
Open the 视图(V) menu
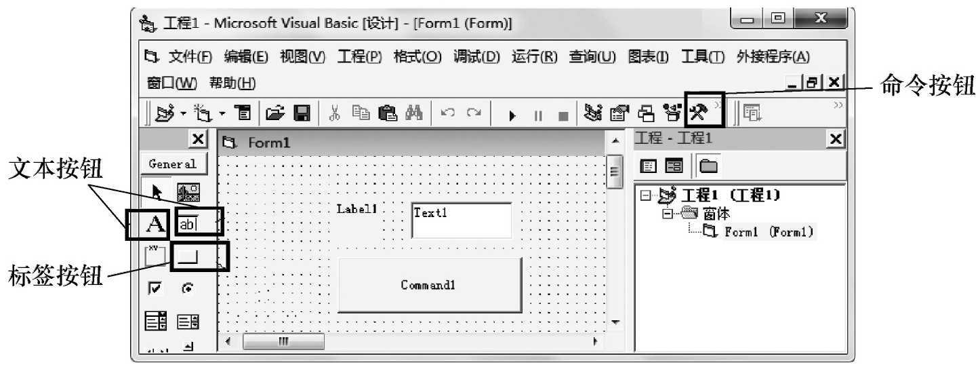click(302, 57)
